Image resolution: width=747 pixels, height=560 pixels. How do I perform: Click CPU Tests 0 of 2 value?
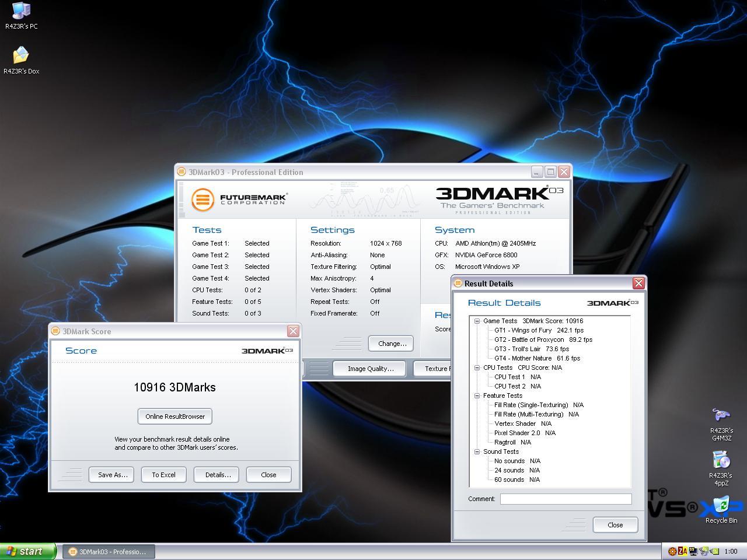tap(253, 290)
